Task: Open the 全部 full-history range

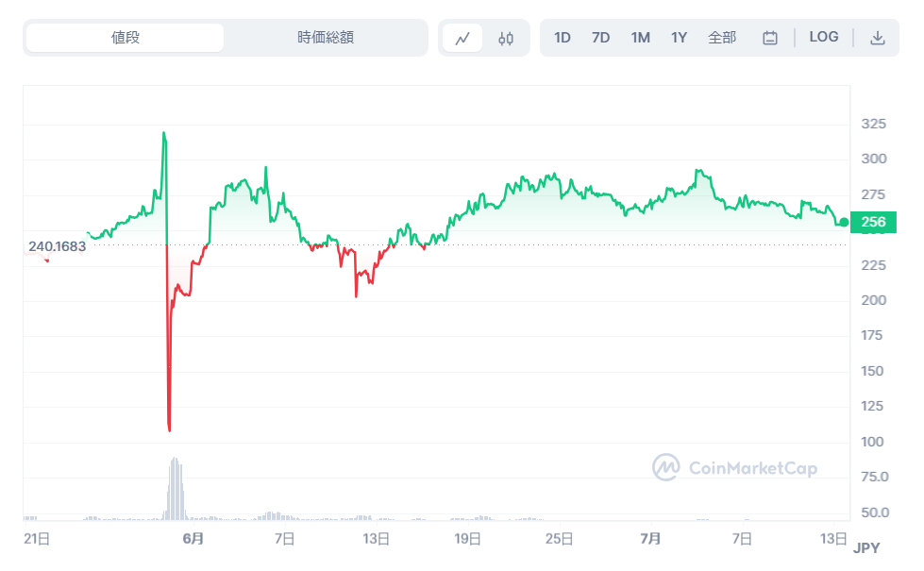Action: pos(723,37)
